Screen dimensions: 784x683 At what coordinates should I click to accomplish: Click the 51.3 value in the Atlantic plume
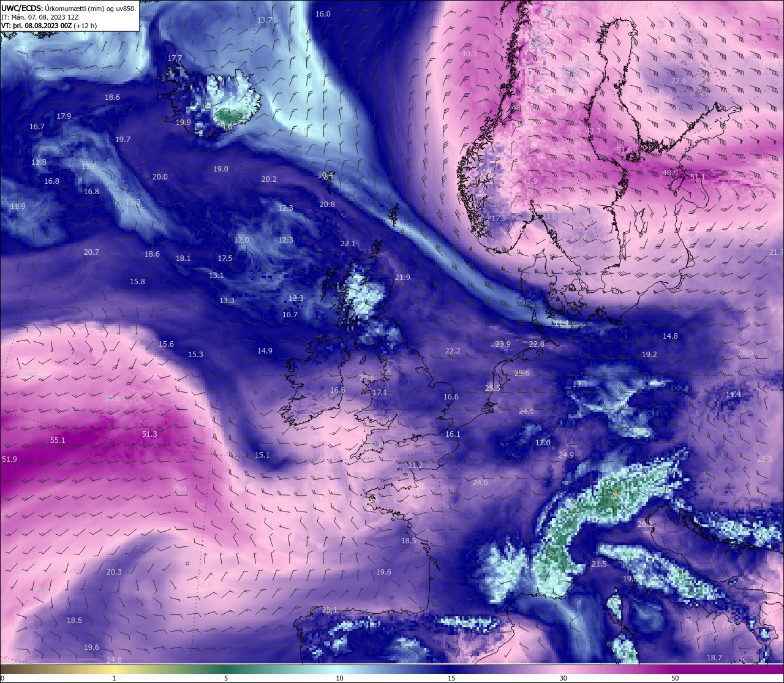pyautogui.click(x=149, y=434)
